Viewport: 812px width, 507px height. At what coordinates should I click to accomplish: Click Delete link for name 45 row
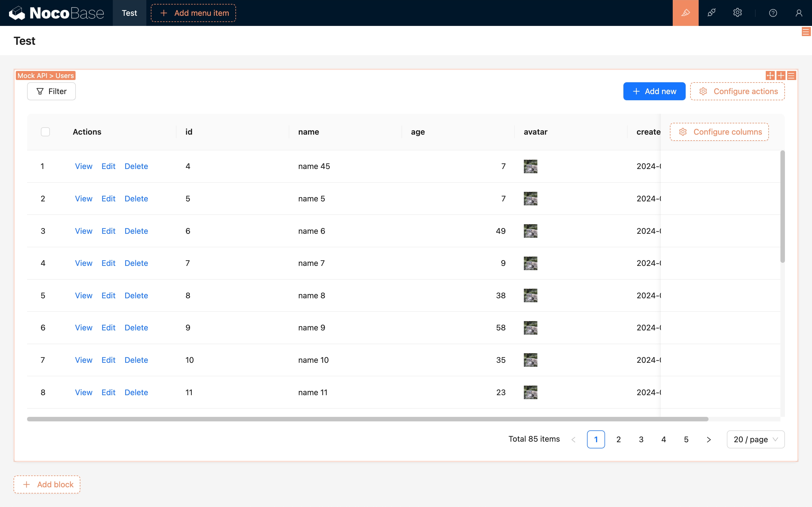pos(136,166)
